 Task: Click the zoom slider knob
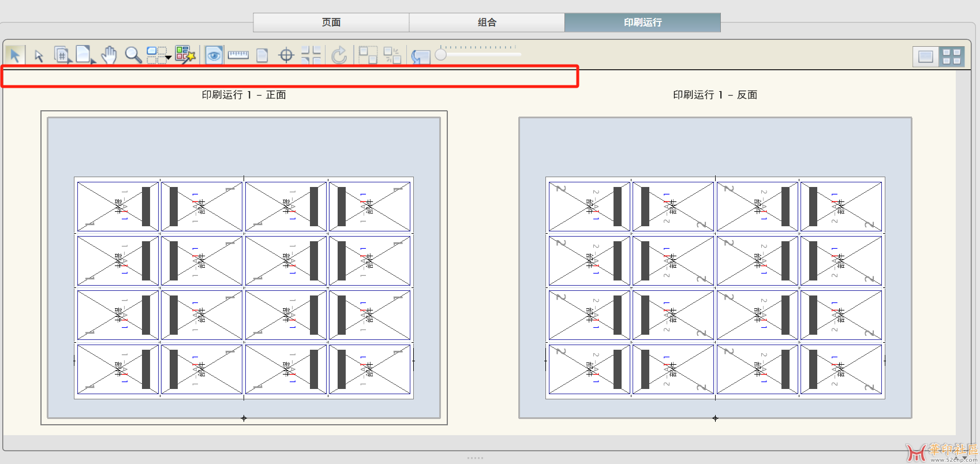[441, 55]
